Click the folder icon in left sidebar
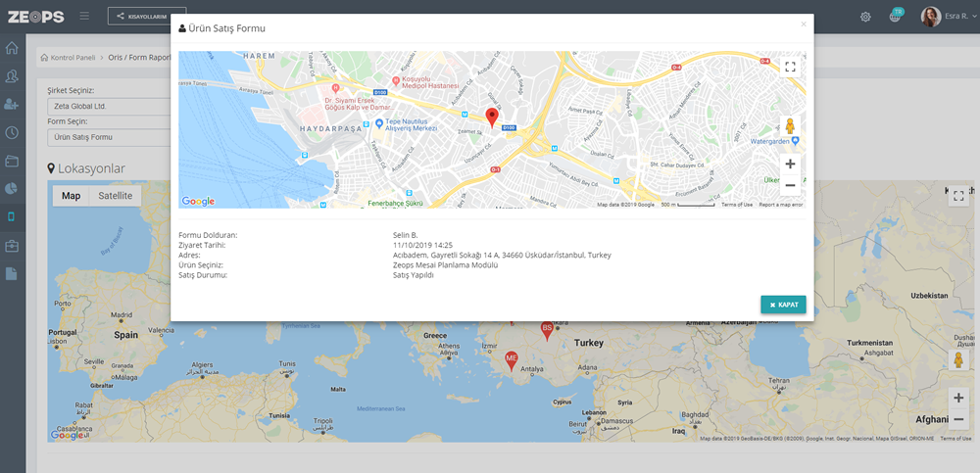The width and height of the screenshot is (980, 473). click(x=11, y=161)
